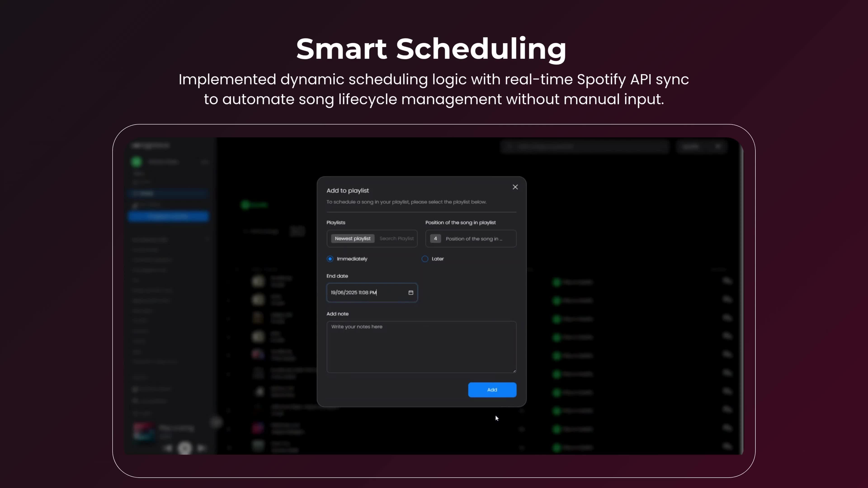Click the highlighted sidebar menu item

coord(168,193)
